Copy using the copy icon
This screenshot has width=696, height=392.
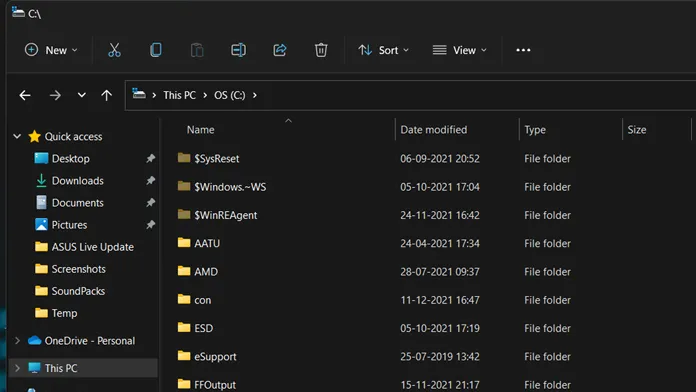(156, 50)
